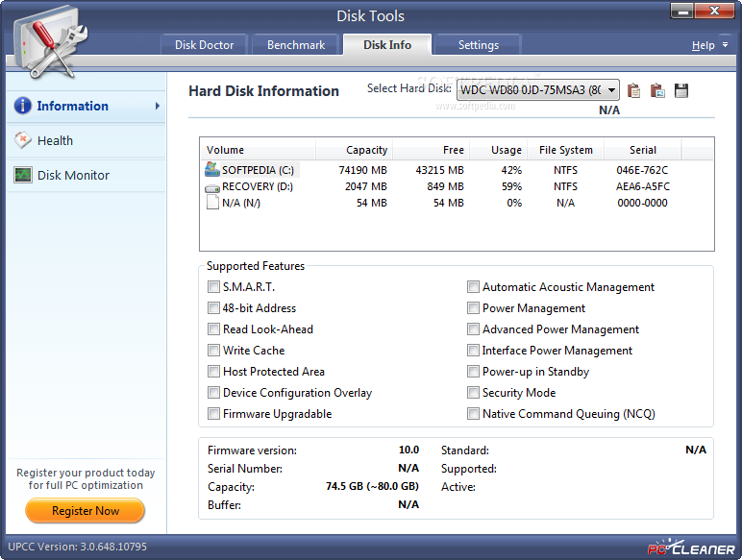Select the SOFTPEDIA (C:) volume row
This screenshot has height=560, width=742.
click(457, 170)
